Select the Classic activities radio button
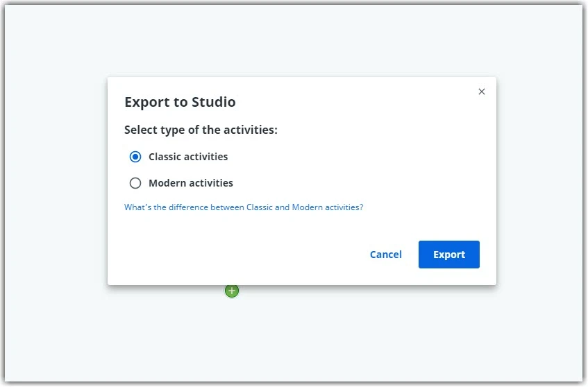 coord(135,157)
